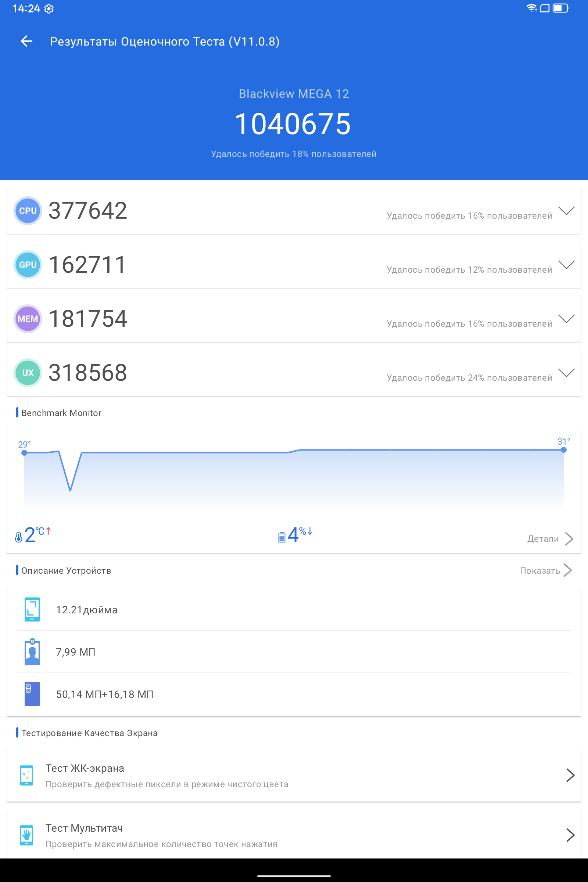Open Benchmark Monitor details chevron
This screenshot has width=588, height=882.
[569, 539]
